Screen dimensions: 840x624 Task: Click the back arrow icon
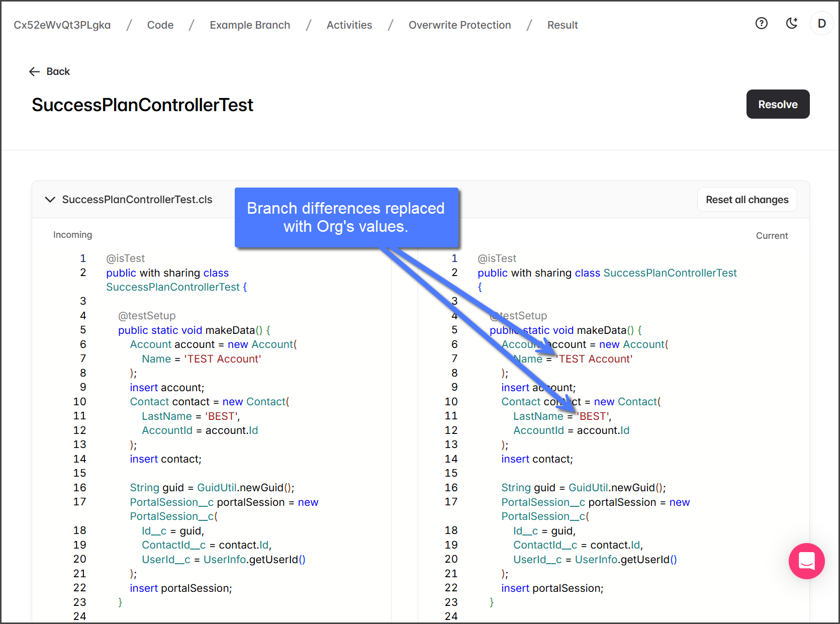pos(34,72)
